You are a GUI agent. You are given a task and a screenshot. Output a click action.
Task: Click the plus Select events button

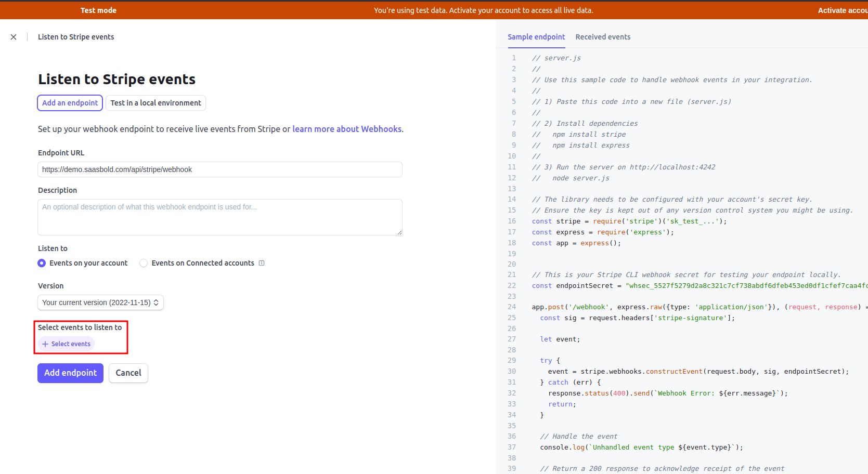67,344
